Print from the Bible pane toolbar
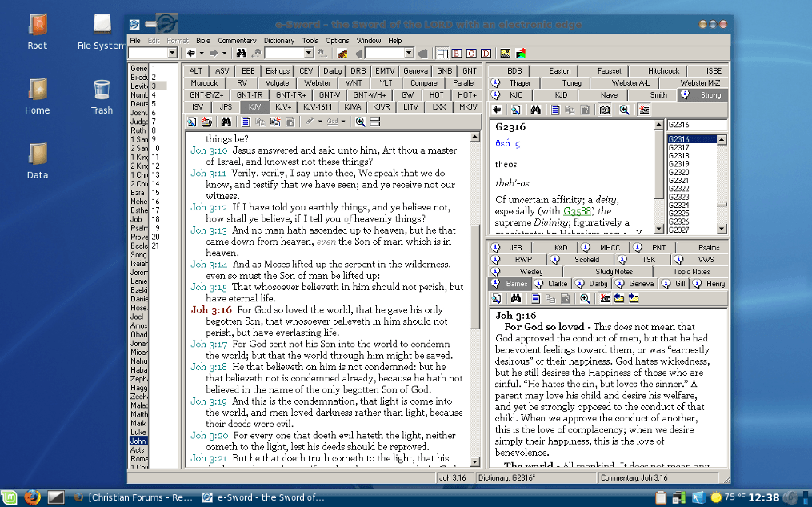 [206, 122]
